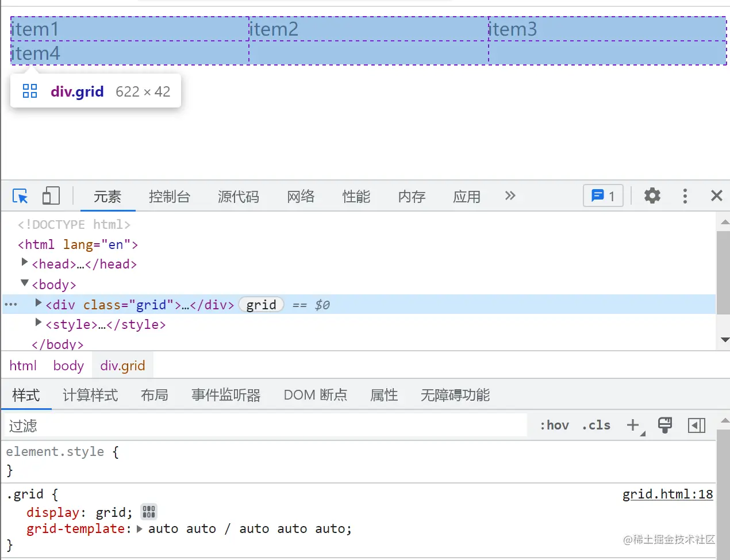Show more DevTools tabs chevron
Screen dimensions: 730x560
tap(510, 195)
